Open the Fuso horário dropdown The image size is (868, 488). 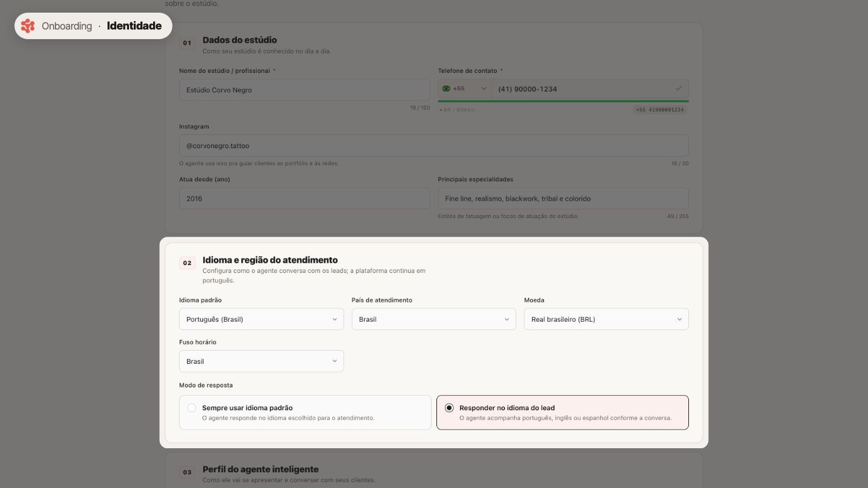[x=262, y=361]
